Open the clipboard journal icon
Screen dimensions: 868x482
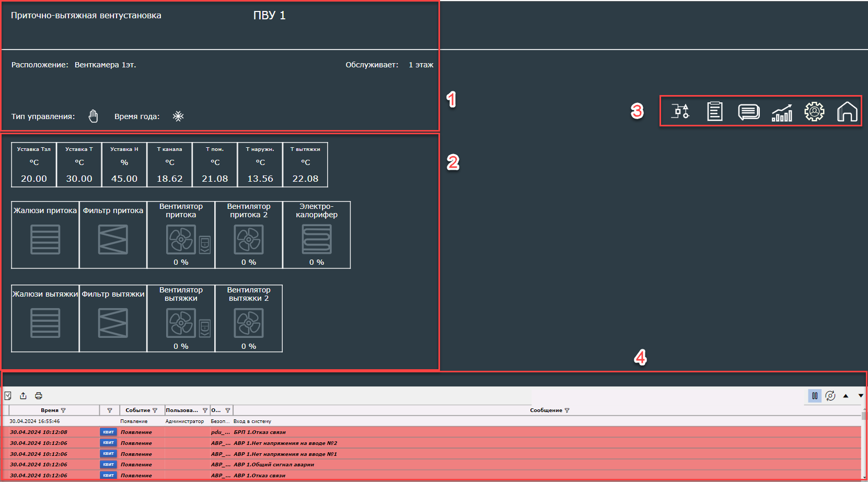(714, 111)
